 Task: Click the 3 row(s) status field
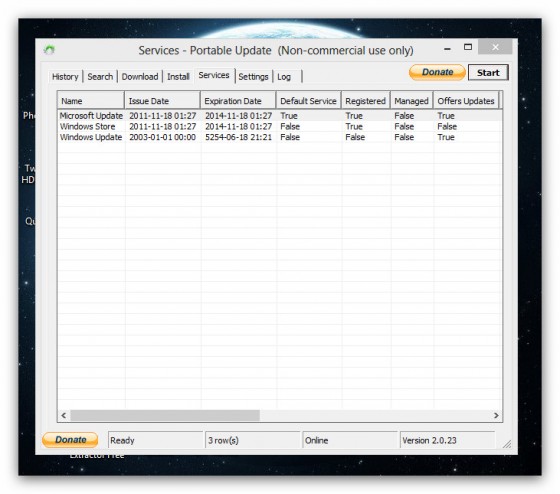252,440
